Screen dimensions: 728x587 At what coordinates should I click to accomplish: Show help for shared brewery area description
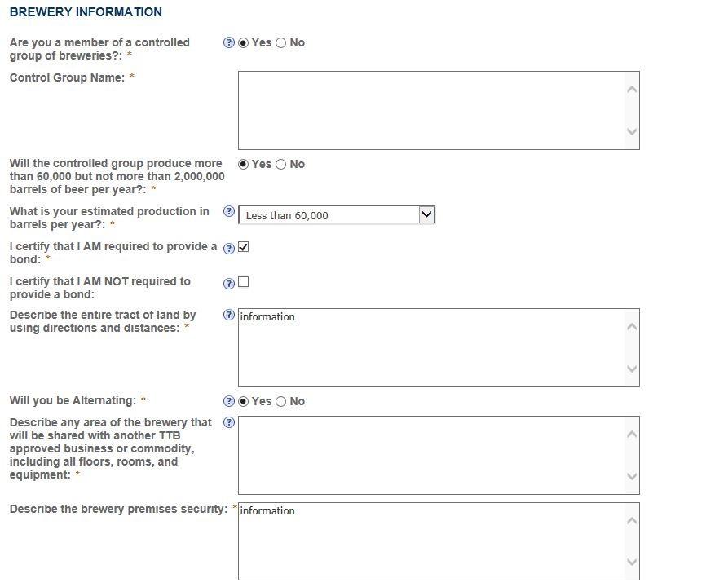point(228,422)
